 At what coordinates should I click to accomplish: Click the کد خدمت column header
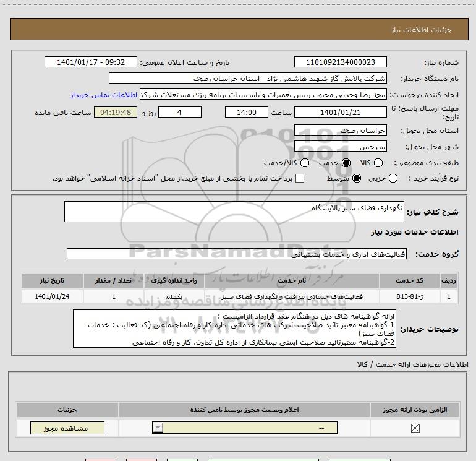[x=409, y=280]
